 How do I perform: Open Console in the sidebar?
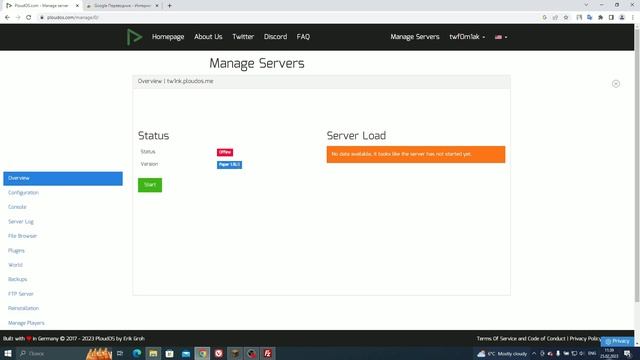pos(17,207)
